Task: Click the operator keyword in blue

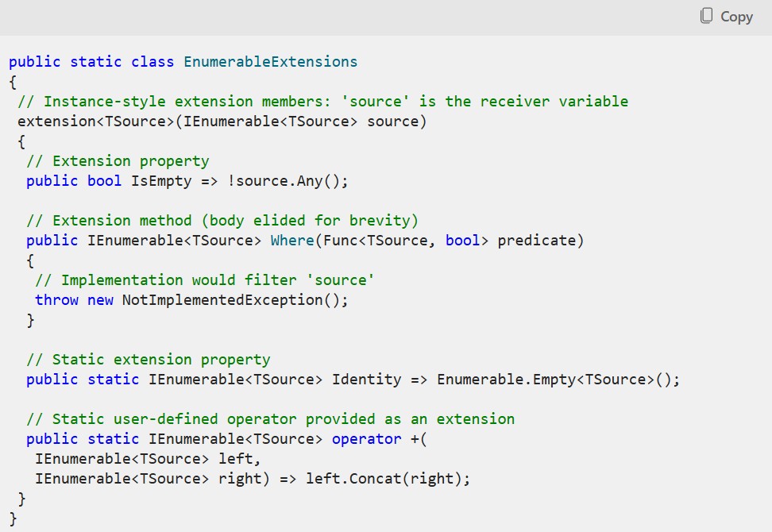Action: point(367,438)
